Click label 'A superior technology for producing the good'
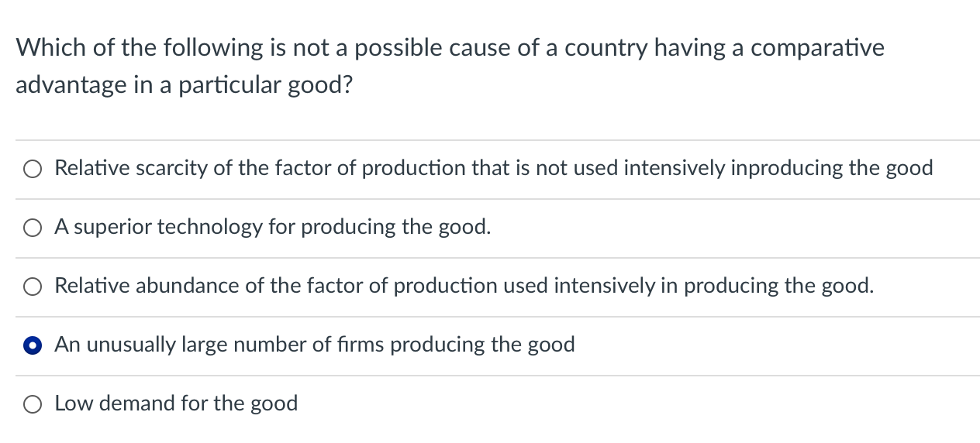Viewport: 980px width, 443px height. [273, 227]
